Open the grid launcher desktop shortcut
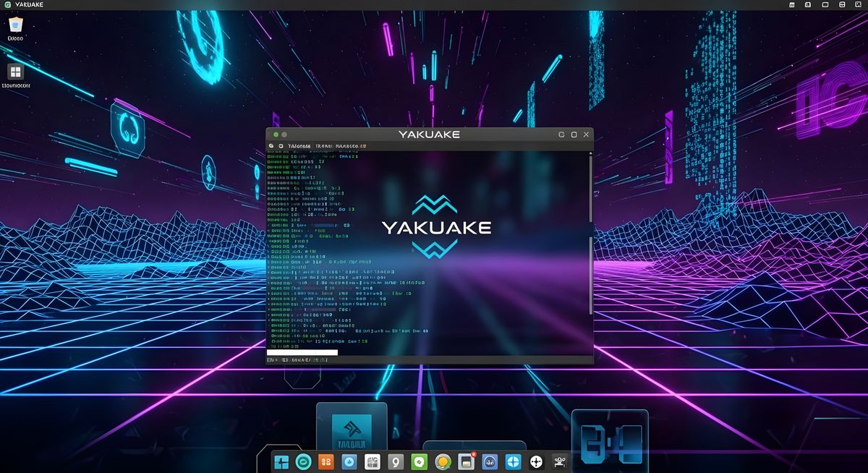This screenshot has width=868, height=473. [x=15, y=72]
